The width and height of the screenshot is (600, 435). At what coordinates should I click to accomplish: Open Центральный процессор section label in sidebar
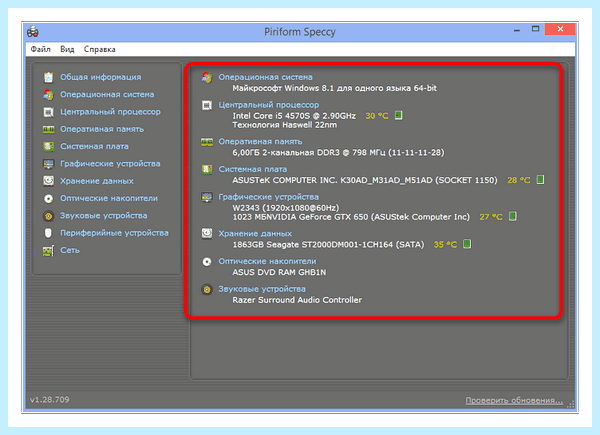coord(110,112)
